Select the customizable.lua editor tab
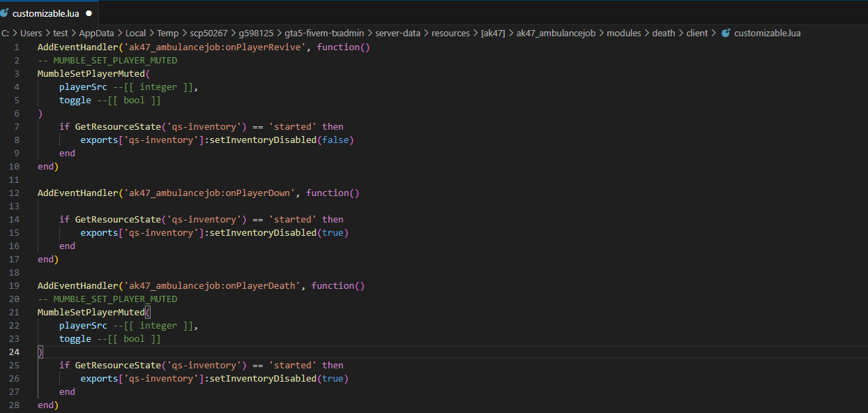The image size is (868, 413). 50,13
